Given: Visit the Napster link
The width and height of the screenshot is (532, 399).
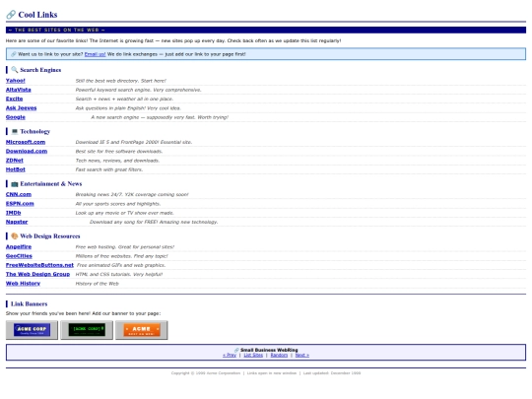Looking at the screenshot, I should [17, 222].
